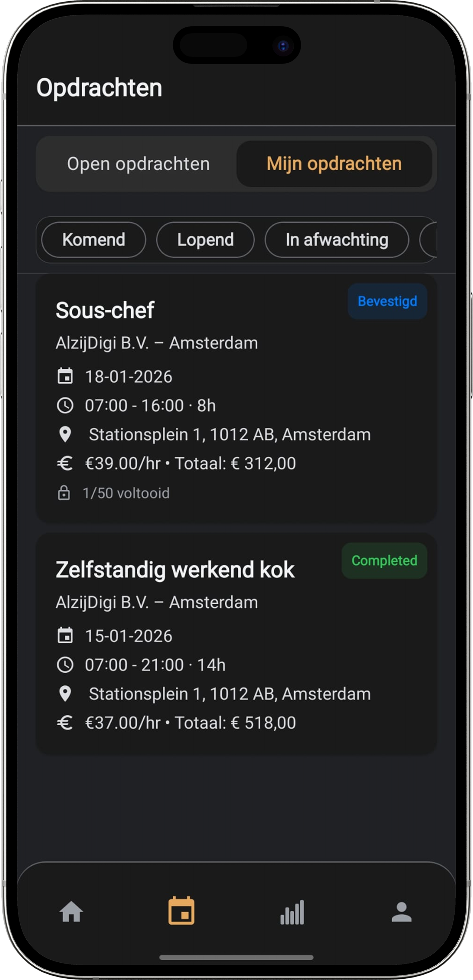The height and width of the screenshot is (980, 473).
Task: Open the Sous-chef assignment title
Action: tap(105, 310)
